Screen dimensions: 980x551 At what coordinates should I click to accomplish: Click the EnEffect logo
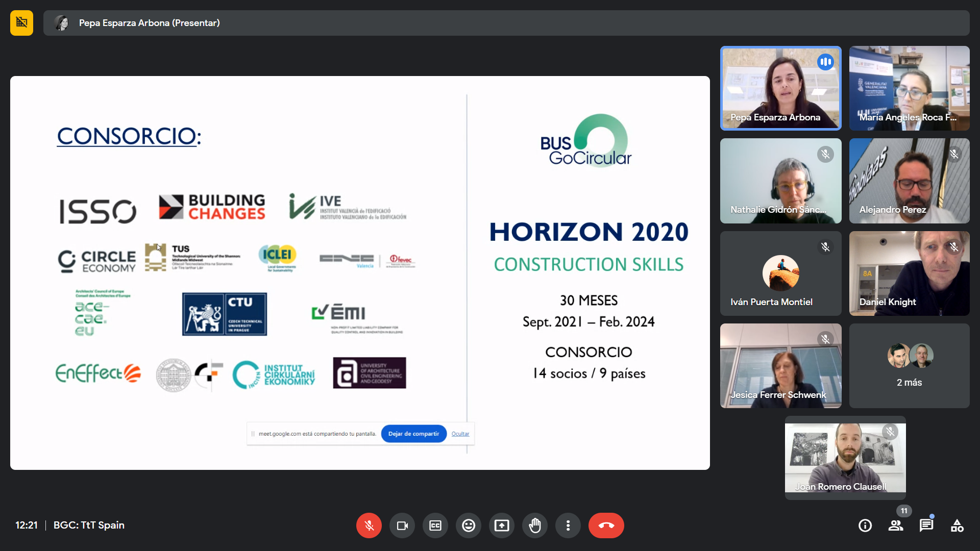click(x=98, y=373)
